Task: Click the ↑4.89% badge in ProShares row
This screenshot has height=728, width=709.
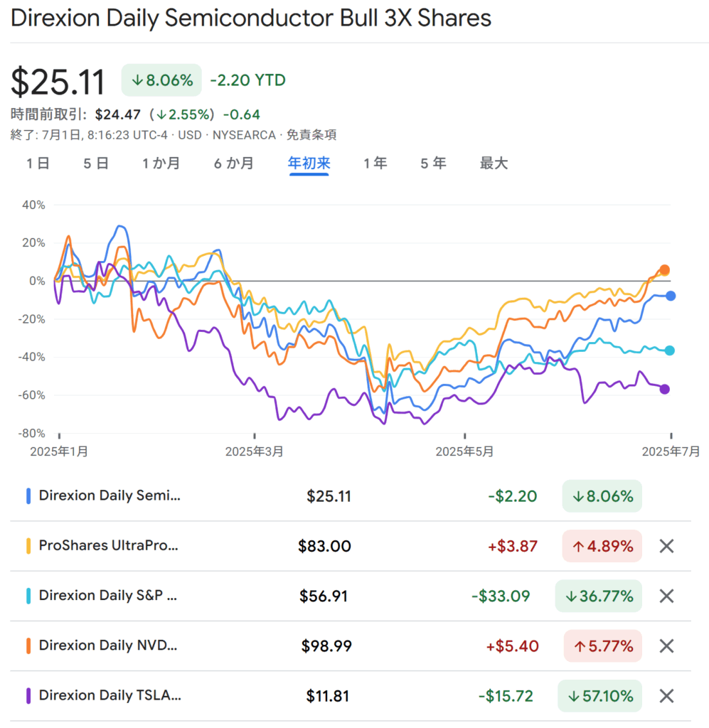Action: pyautogui.click(x=602, y=546)
